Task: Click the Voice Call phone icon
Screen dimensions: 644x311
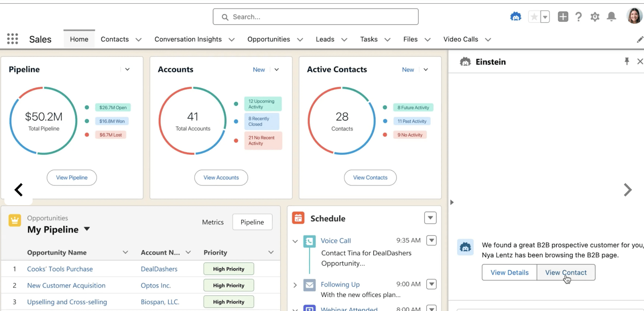Action: click(x=310, y=241)
